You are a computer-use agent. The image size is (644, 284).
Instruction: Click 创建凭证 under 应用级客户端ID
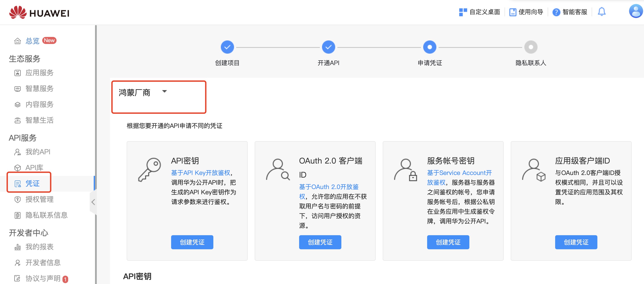[x=576, y=242]
